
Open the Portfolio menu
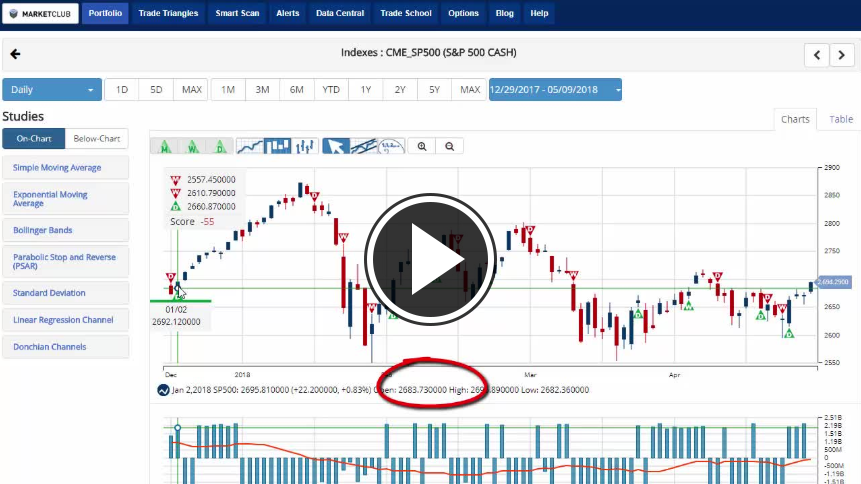pyautogui.click(x=105, y=13)
